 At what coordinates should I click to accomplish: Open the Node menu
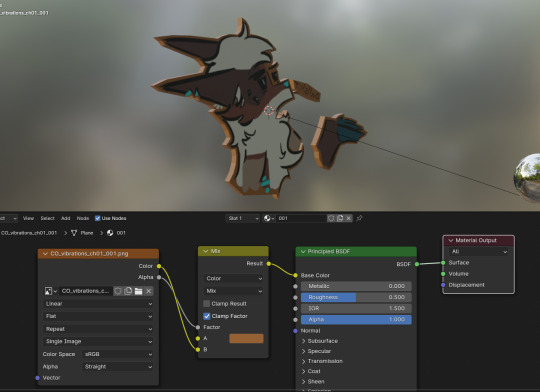(83, 218)
